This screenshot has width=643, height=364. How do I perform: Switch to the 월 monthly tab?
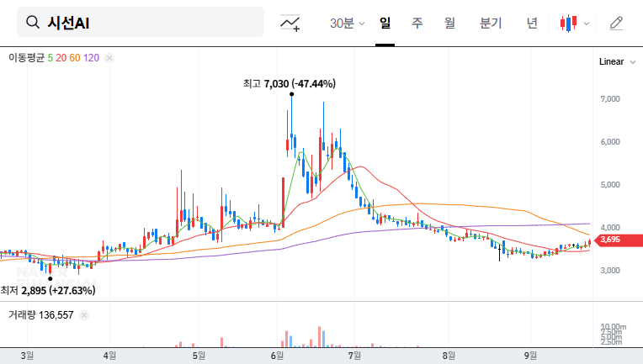449,23
